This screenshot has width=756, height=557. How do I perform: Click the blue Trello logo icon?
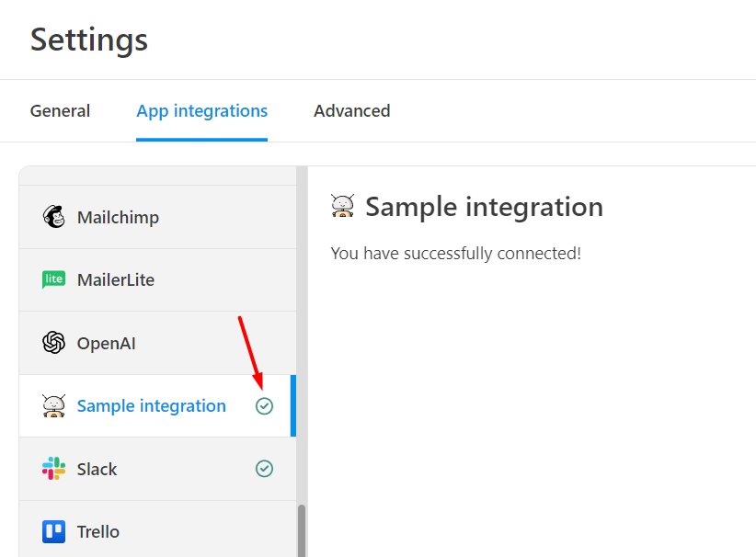point(54,531)
